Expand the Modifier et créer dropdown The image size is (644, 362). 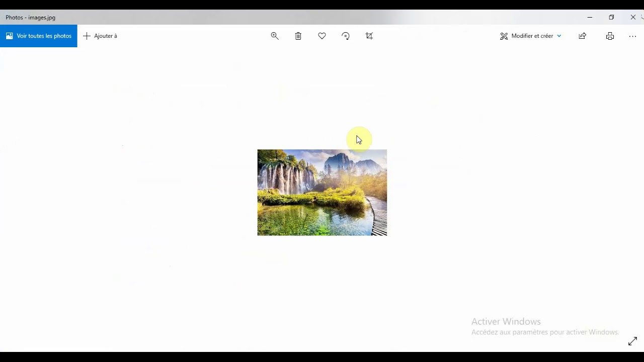[531, 36]
